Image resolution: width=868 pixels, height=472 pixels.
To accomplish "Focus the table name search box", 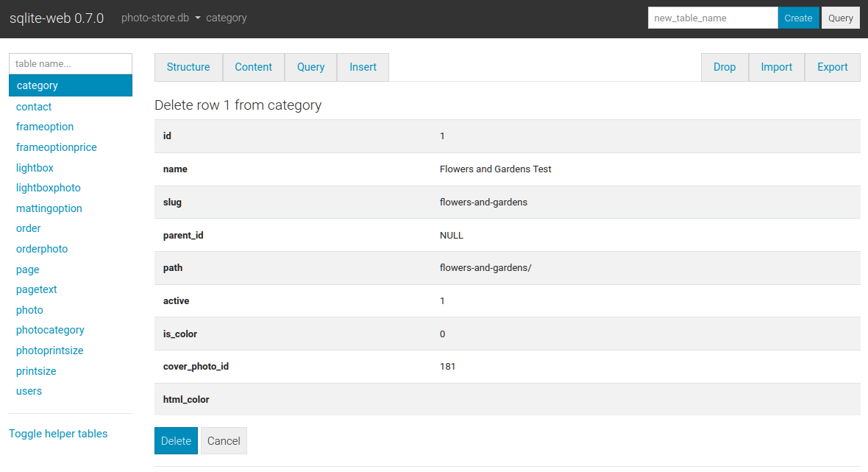I will point(71,64).
